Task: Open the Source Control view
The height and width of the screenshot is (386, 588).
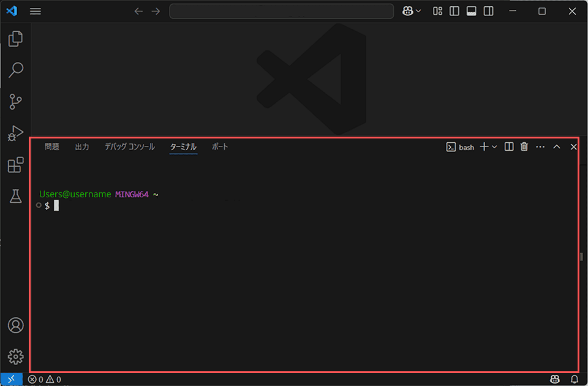Action: tap(15, 101)
